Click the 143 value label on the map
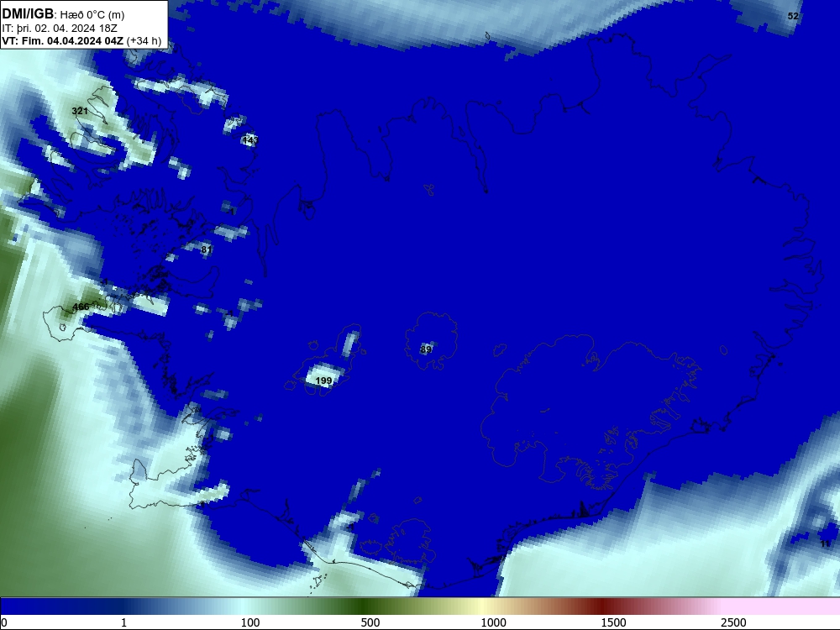Screen dimensions: 840x630 (x=249, y=140)
